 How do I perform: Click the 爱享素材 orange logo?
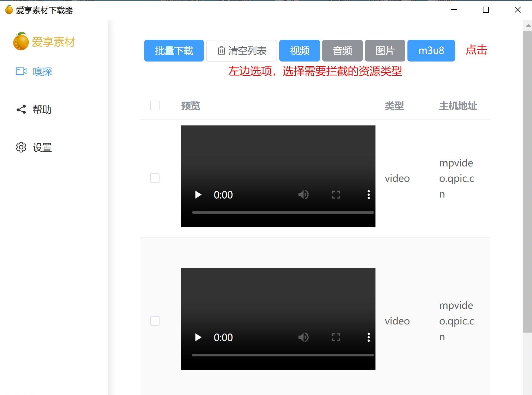click(x=21, y=42)
